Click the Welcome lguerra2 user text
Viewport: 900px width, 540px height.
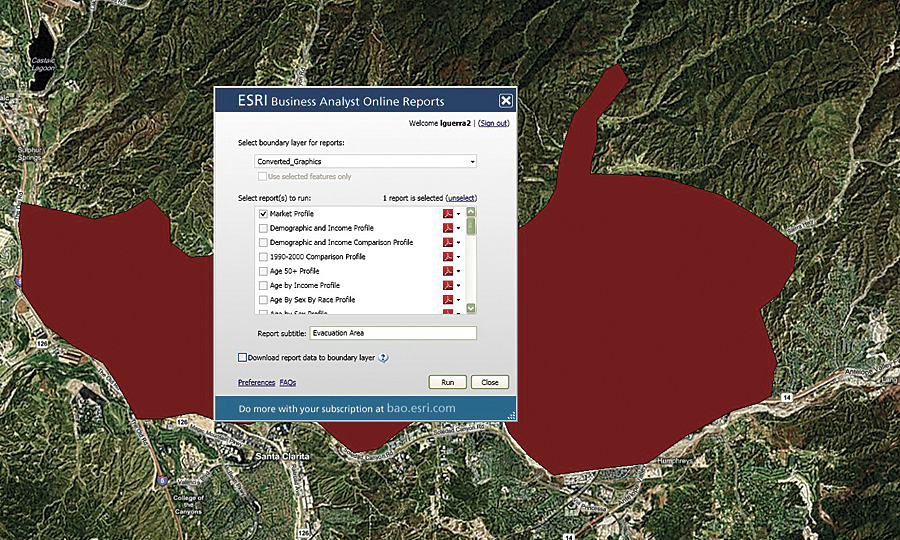[439, 123]
